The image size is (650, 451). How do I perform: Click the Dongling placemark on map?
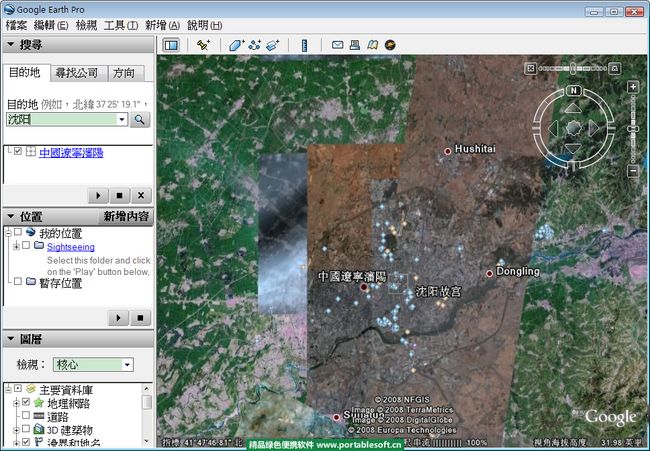(x=490, y=273)
